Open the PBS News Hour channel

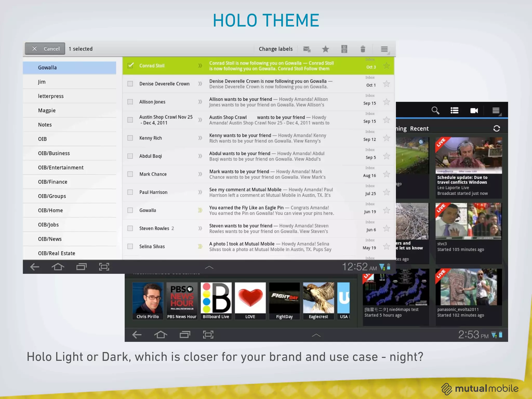182,301
